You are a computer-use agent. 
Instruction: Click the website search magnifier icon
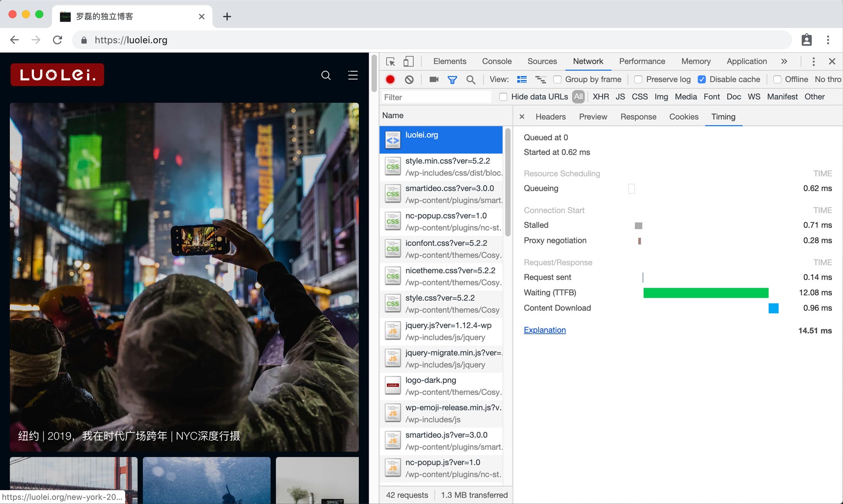pyautogui.click(x=326, y=75)
